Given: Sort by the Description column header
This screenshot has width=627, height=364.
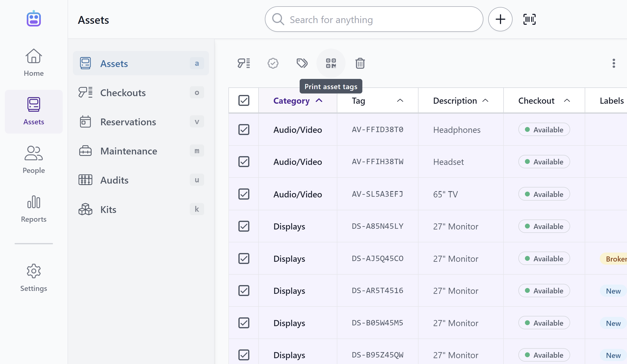Looking at the screenshot, I should (x=461, y=101).
